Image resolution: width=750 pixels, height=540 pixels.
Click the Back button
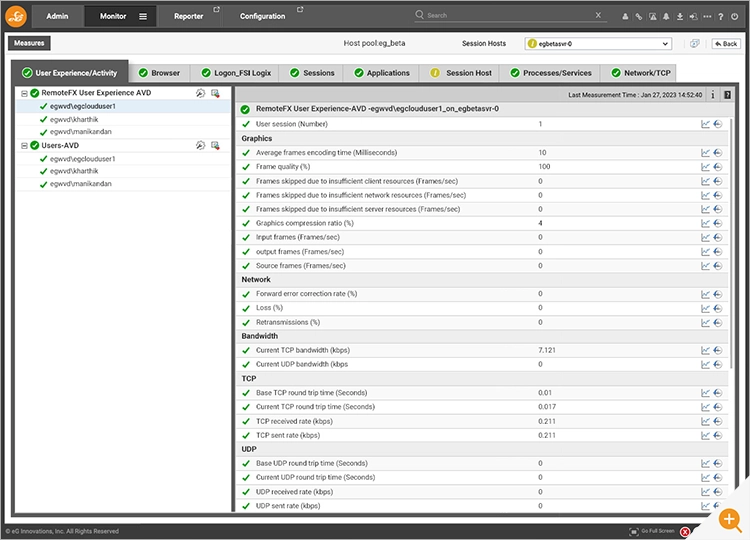[x=726, y=44]
